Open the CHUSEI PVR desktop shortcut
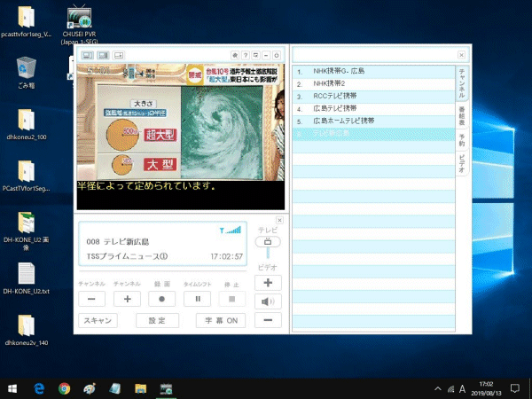Image resolution: width=532 pixels, height=399 pixels. pyautogui.click(x=80, y=25)
